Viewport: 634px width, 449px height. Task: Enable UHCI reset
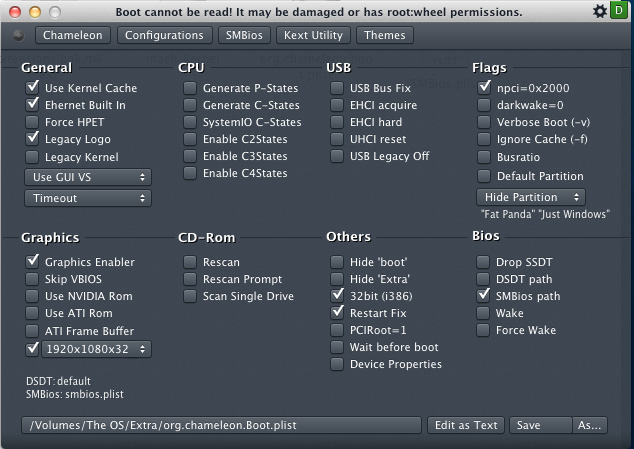(x=337, y=139)
